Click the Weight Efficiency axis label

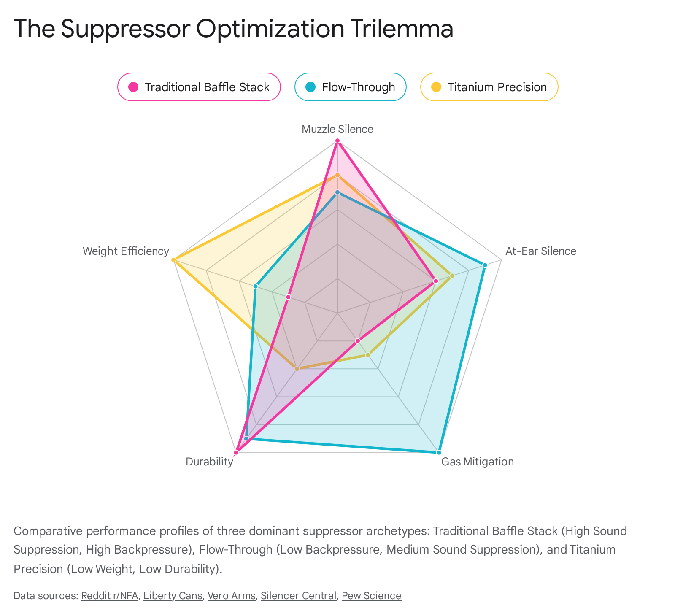(126, 251)
